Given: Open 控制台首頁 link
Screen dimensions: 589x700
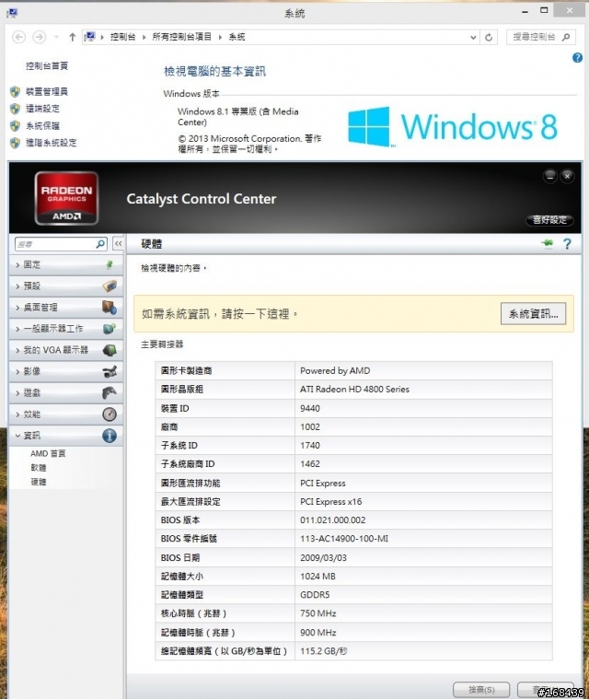Looking at the screenshot, I should [47, 66].
